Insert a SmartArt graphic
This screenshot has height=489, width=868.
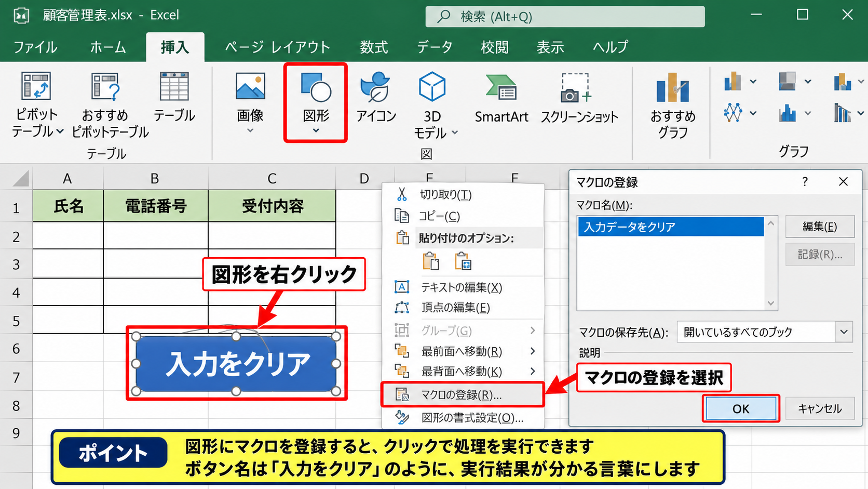tap(501, 98)
